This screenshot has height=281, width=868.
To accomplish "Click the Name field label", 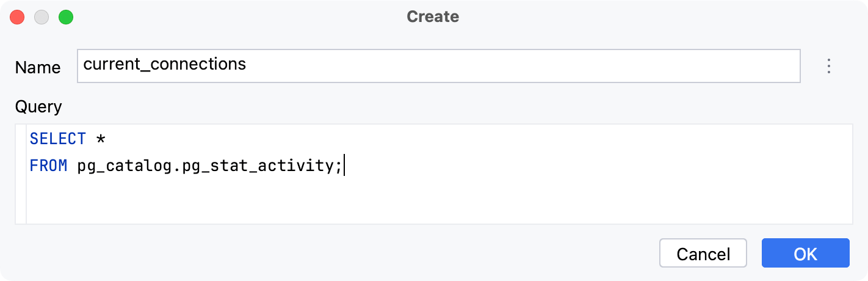I will click(x=38, y=67).
